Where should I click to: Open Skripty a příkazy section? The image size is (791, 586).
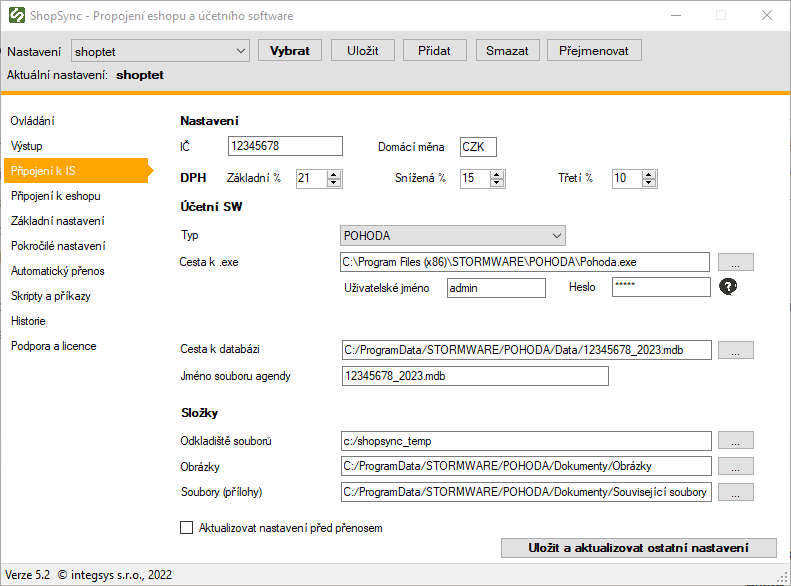[x=50, y=296]
